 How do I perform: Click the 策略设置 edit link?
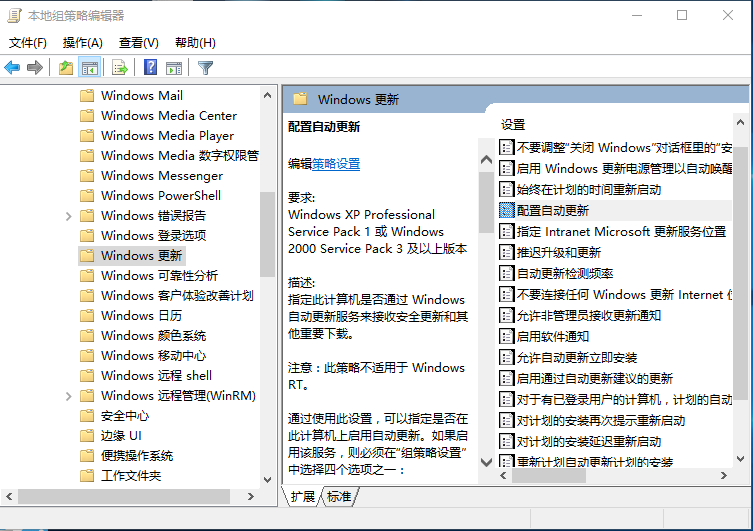(336, 164)
